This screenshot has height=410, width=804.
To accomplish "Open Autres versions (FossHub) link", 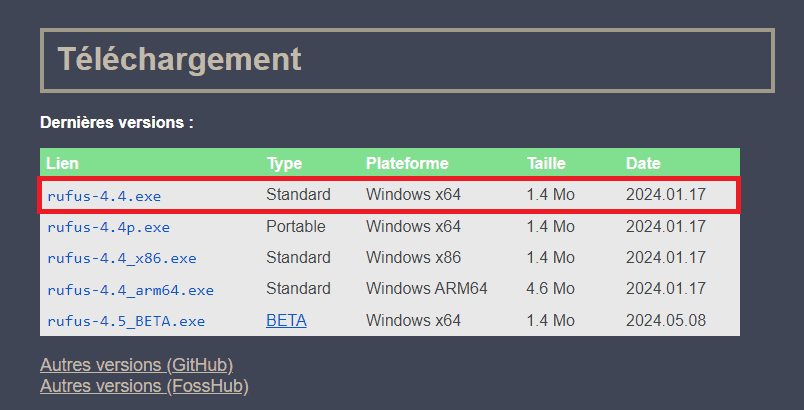I will [144, 386].
